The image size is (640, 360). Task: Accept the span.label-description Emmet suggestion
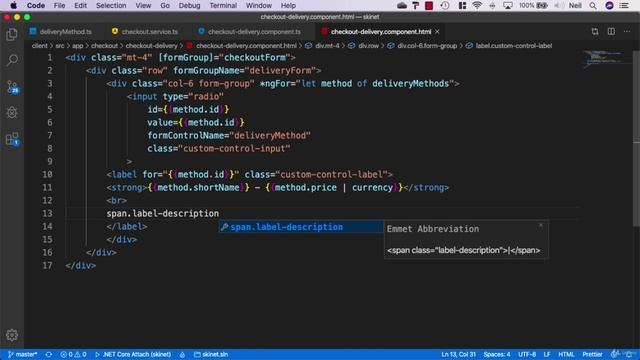point(301,227)
